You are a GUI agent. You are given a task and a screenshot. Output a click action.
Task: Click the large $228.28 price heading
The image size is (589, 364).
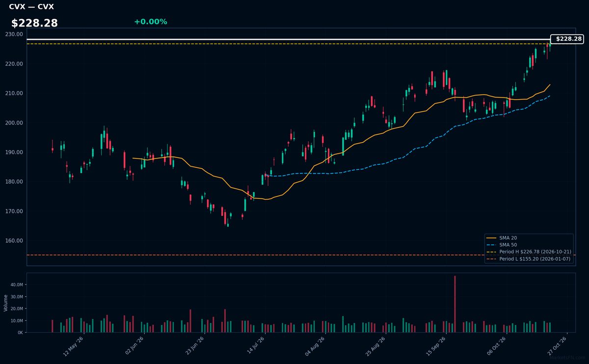point(34,23)
